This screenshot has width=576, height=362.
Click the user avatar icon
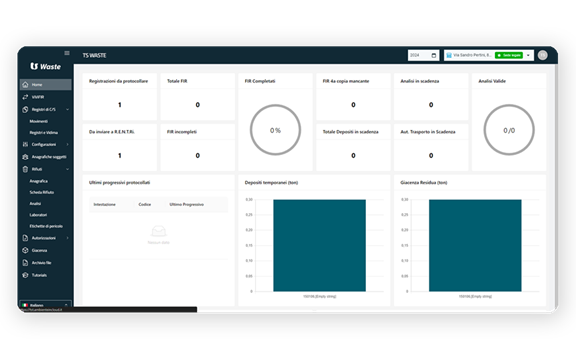coord(543,55)
